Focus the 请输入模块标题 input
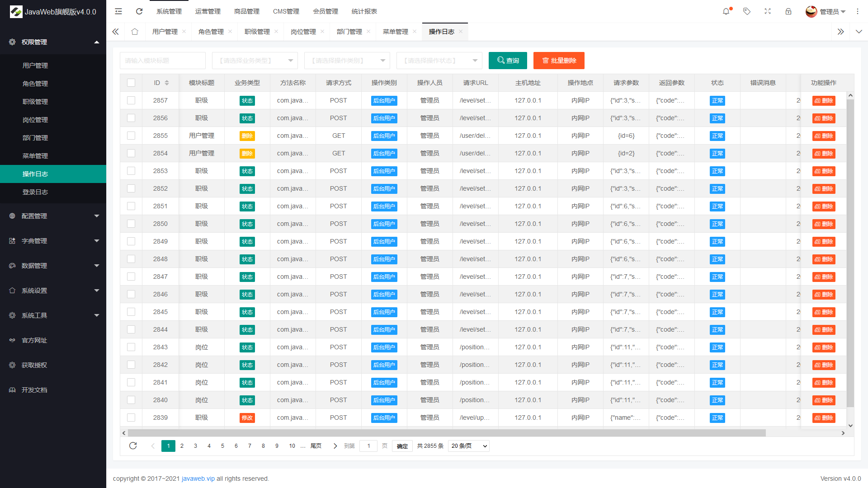The height and width of the screenshot is (488, 868). tap(163, 61)
